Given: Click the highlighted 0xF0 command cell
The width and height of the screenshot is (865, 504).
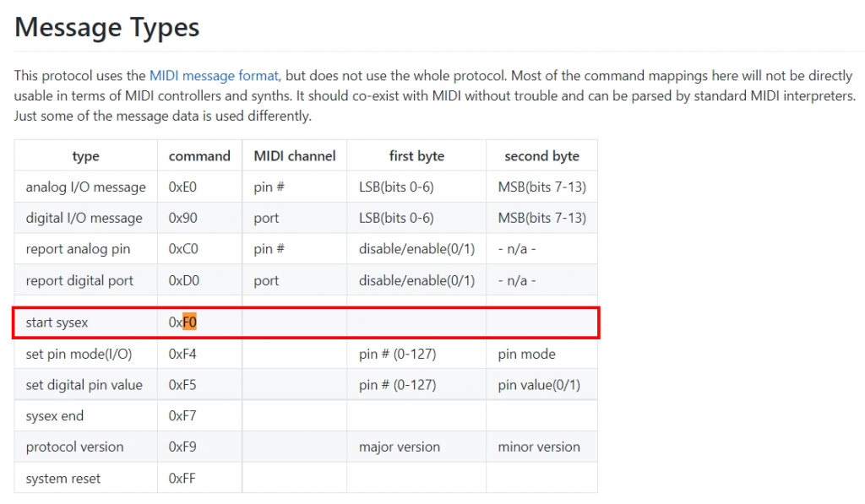Looking at the screenshot, I should (x=183, y=322).
